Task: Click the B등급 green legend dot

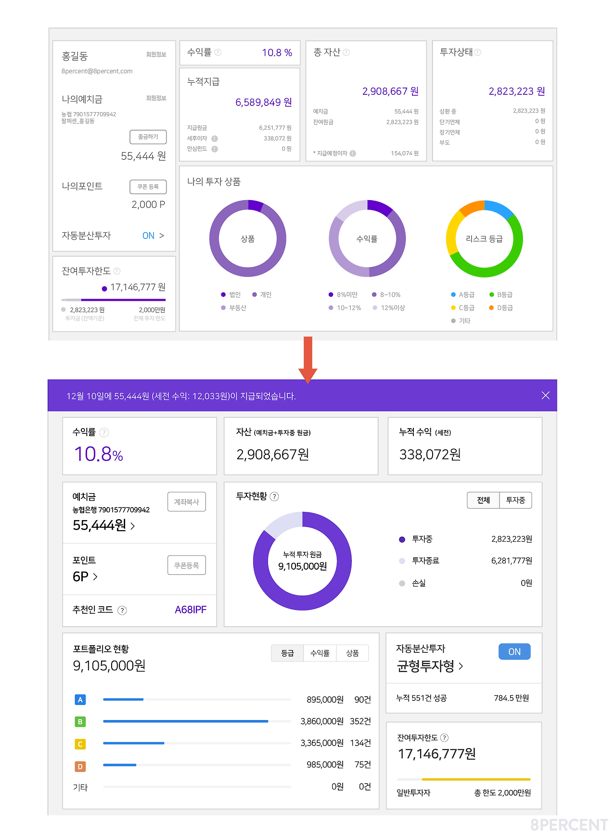Action: [492, 295]
